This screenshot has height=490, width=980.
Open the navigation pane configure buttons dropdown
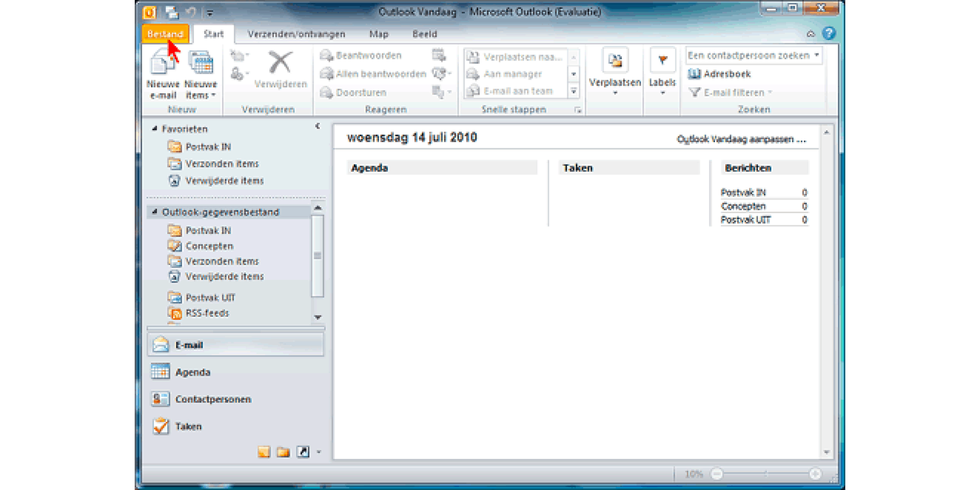click(x=318, y=452)
